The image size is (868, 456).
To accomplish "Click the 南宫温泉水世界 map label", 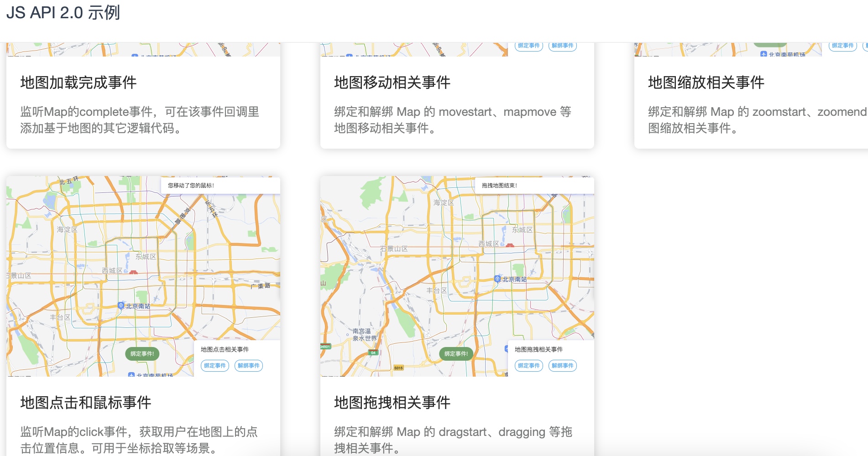I will point(365,335).
